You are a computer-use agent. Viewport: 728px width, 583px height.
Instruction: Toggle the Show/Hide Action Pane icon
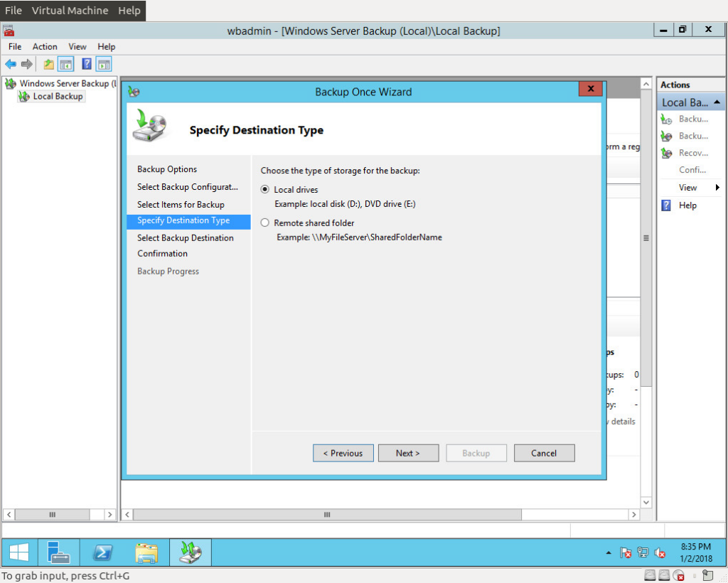(x=104, y=64)
